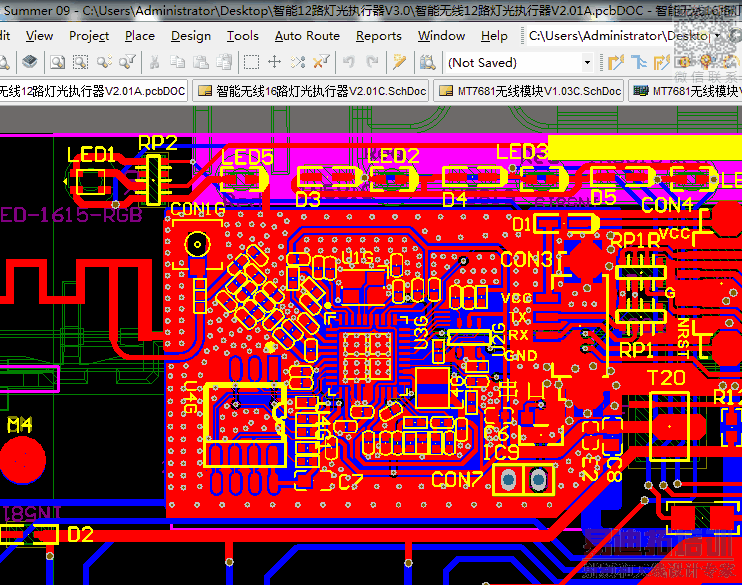Click the Clear Filter icon
The height and width of the screenshot is (585, 742).
tap(321, 62)
